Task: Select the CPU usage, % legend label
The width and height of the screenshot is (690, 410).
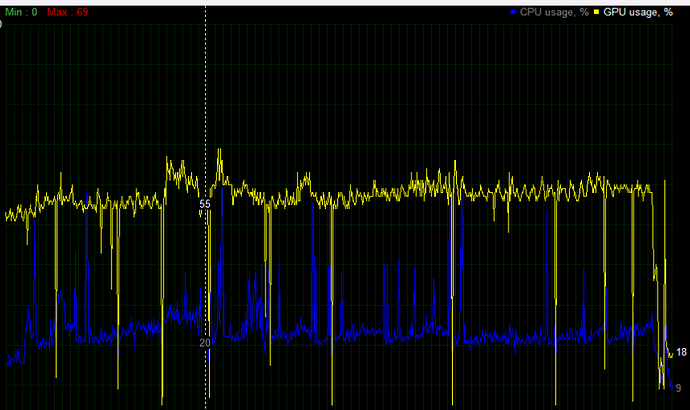Action: (554, 12)
